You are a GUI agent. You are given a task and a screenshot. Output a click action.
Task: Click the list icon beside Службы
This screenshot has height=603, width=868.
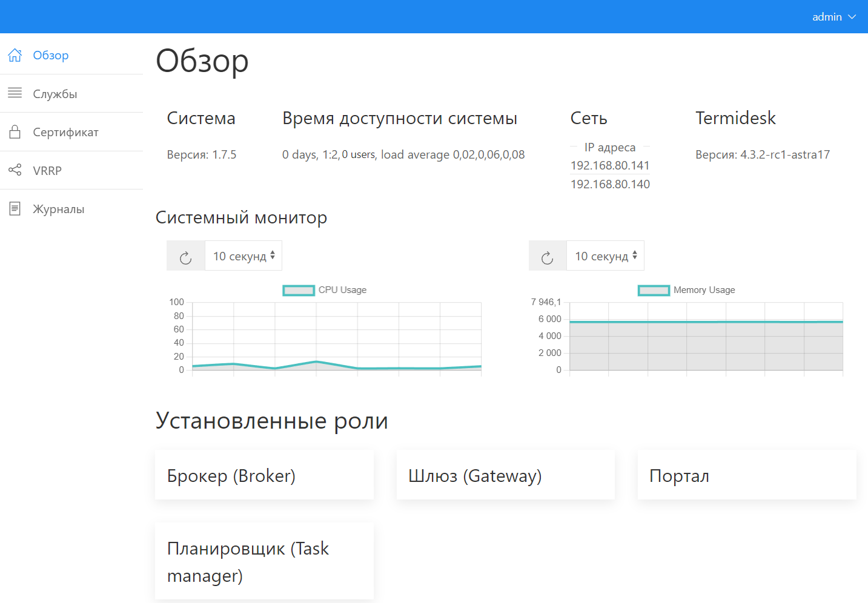point(15,93)
